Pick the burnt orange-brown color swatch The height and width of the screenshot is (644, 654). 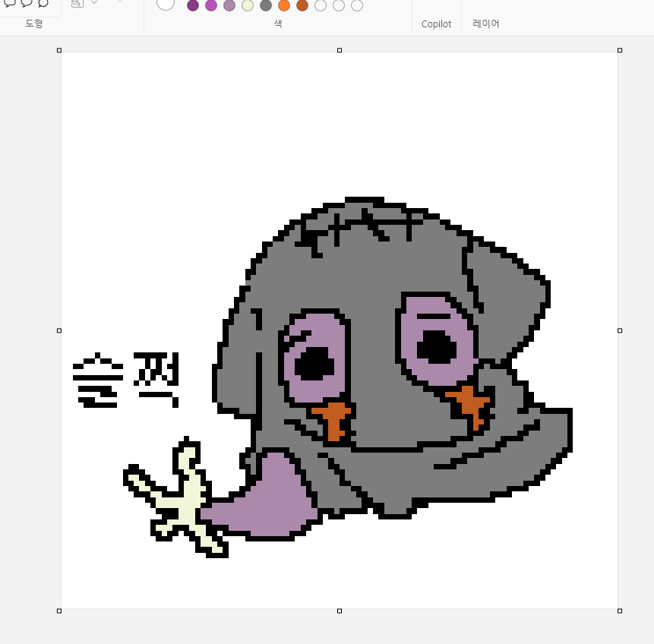click(x=302, y=5)
